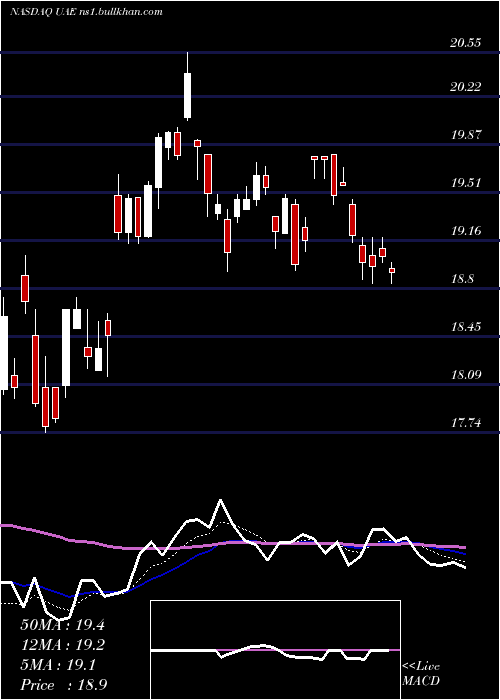Viewport: 500px width, 700px height.
Task: Click the 20.55 price axis label
Action: [466, 43]
